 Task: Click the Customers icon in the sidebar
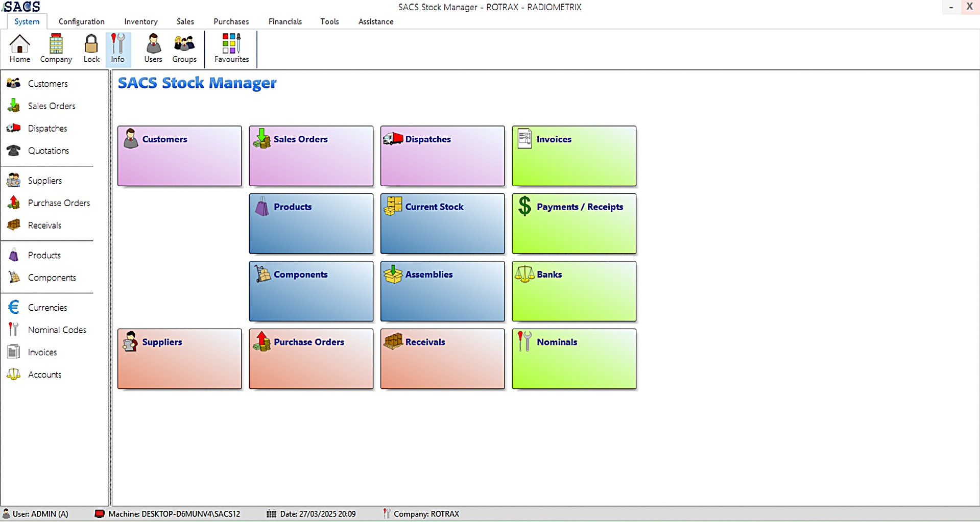coord(13,83)
